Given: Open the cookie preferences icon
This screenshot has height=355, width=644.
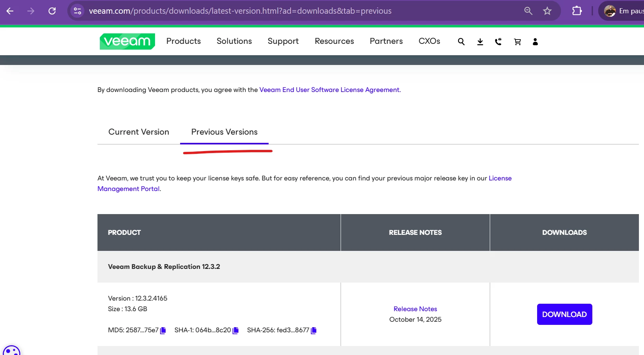Looking at the screenshot, I should point(11,351).
